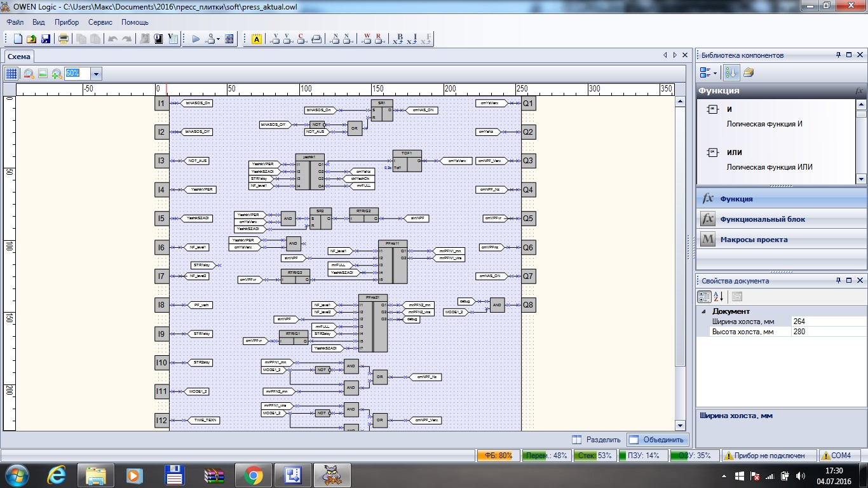Viewport: 868px width, 488px height.
Task: Click the yellow 'A' comment tool
Action: (257, 39)
